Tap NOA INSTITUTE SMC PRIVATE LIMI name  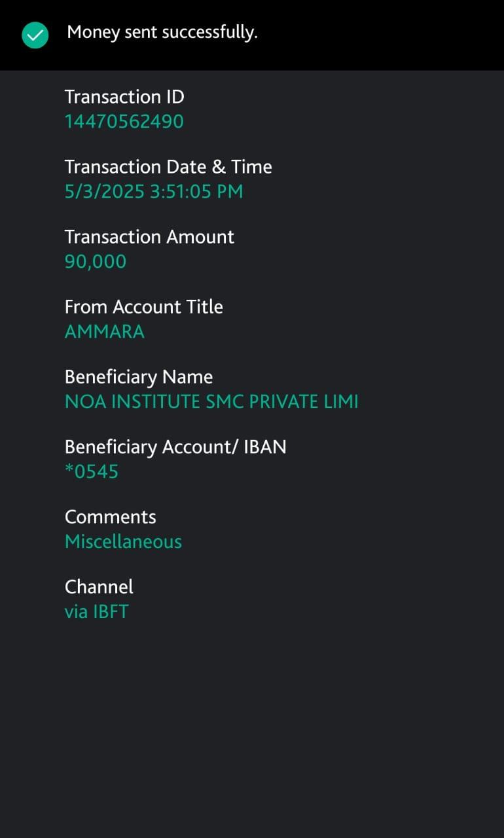(211, 402)
